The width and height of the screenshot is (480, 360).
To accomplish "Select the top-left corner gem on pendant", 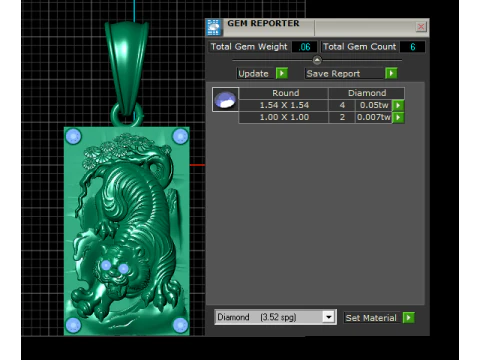I will [x=73, y=136].
